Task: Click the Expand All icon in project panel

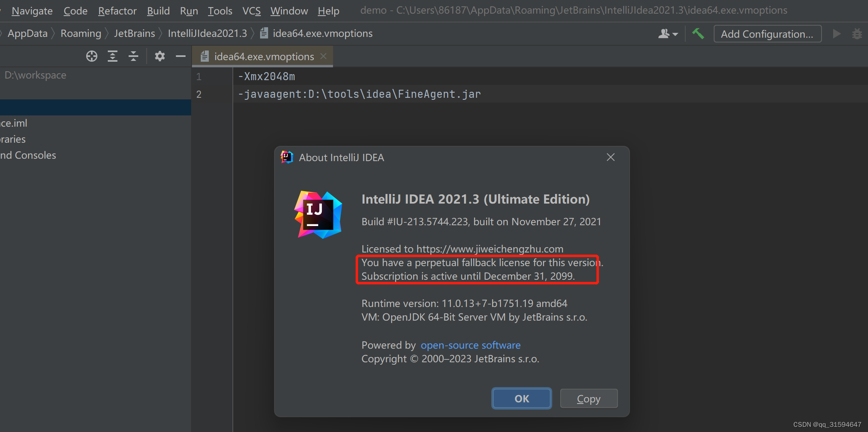Action: coord(113,56)
